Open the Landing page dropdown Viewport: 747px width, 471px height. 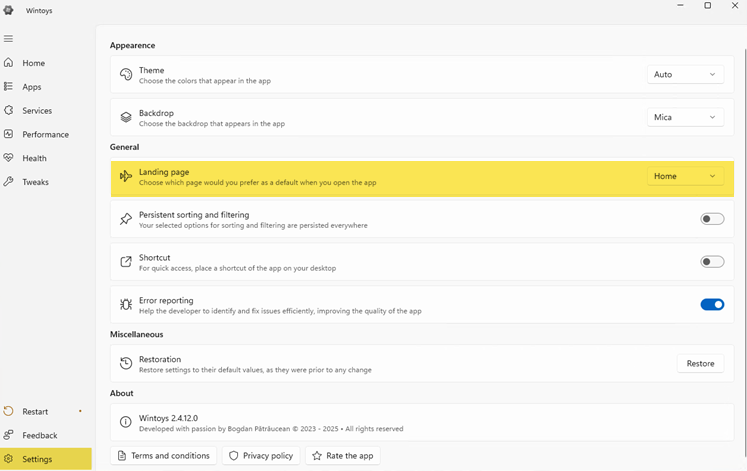[x=685, y=177]
